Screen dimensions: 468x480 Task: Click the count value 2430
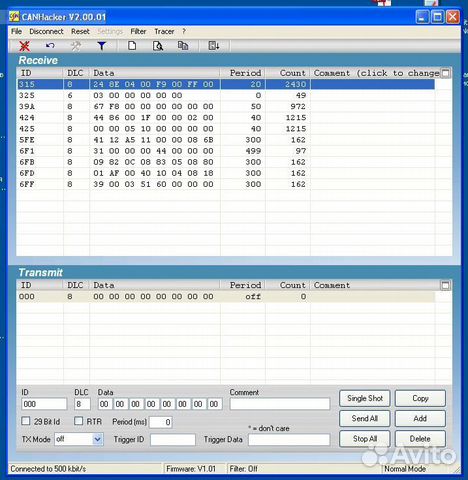295,84
